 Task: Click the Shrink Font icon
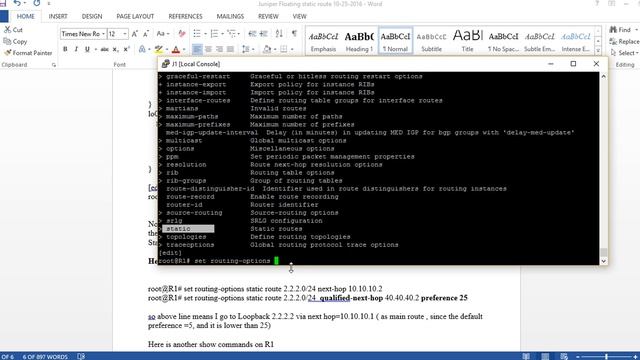tap(146, 34)
